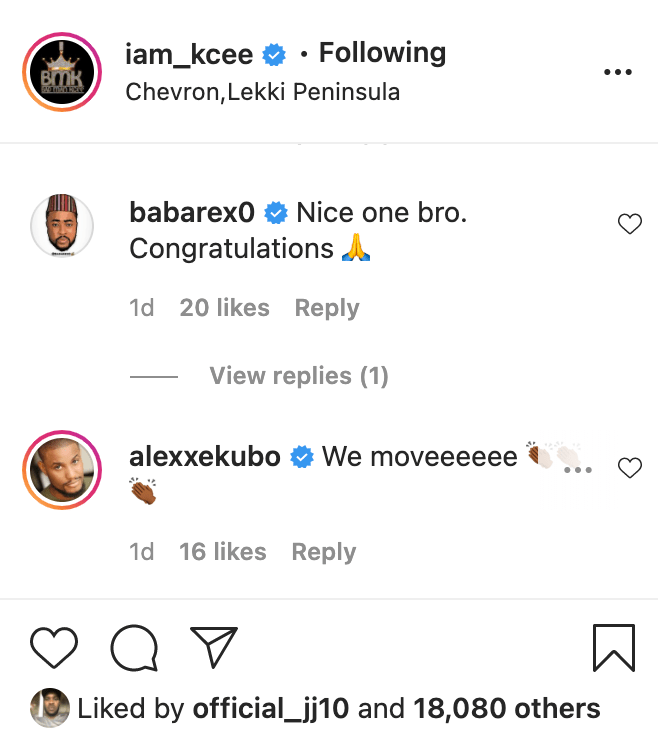Like babarex0's comment with the heart
Image resolution: width=658 pixels, height=730 pixels.
630,225
